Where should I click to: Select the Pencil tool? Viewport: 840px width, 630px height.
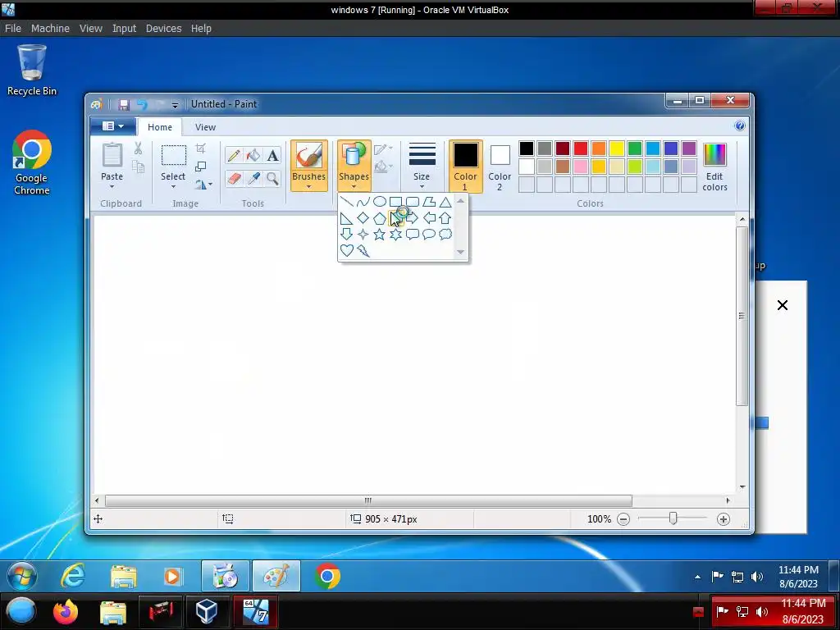pyautogui.click(x=234, y=155)
